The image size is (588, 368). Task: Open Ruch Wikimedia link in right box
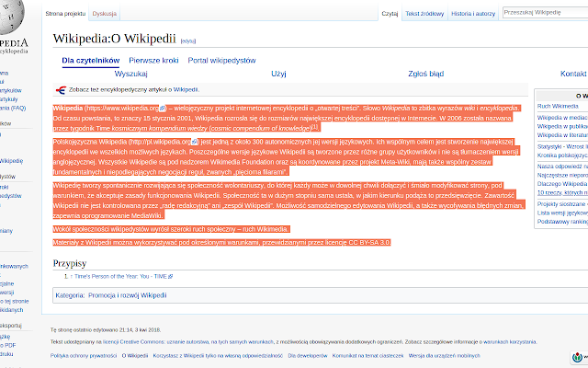coord(558,107)
